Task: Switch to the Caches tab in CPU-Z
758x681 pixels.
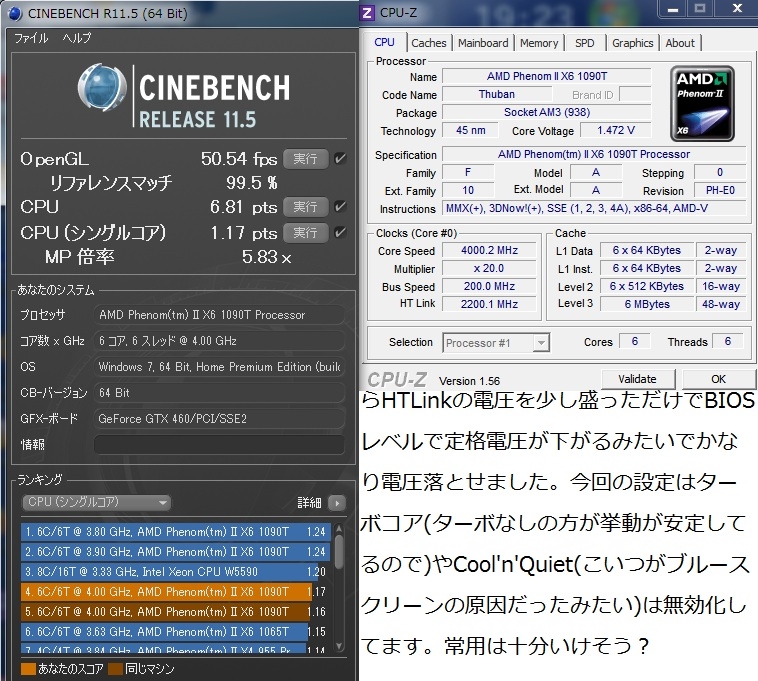Action: pos(429,43)
